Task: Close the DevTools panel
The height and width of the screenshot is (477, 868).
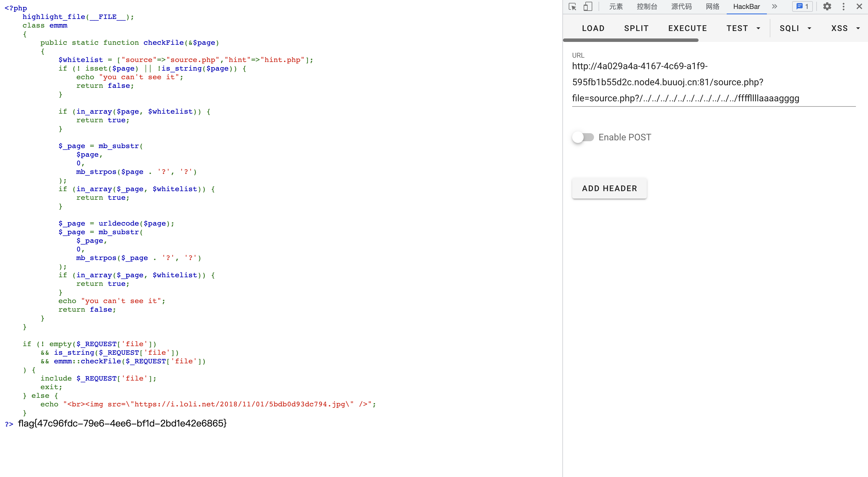Action: coord(859,7)
